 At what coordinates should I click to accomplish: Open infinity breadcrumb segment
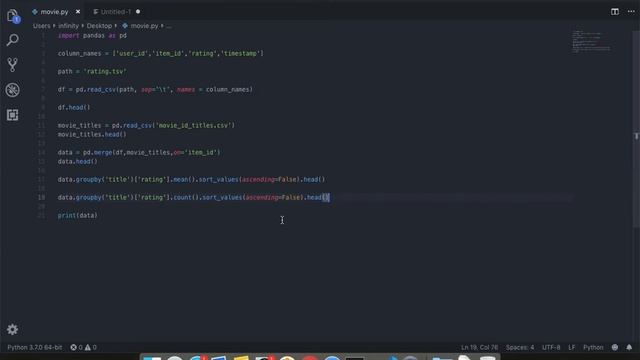68,26
